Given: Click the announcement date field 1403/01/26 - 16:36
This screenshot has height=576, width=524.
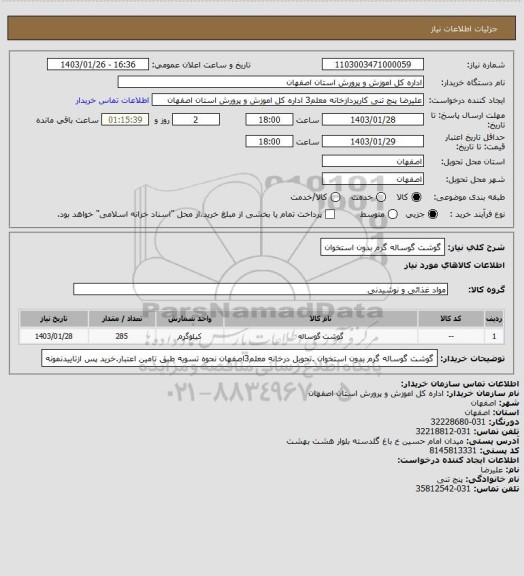Looking at the screenshot, I should [98, 65].
